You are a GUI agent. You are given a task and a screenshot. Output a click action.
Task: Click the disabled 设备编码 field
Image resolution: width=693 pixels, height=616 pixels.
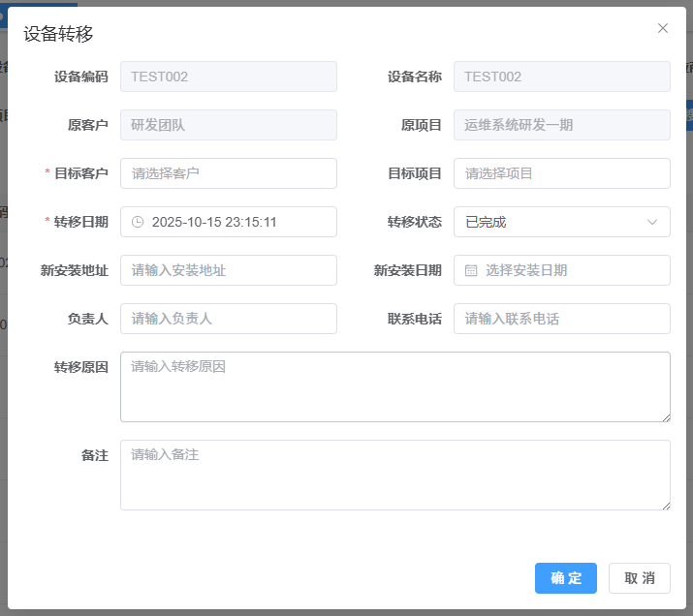tap(228, 77)
